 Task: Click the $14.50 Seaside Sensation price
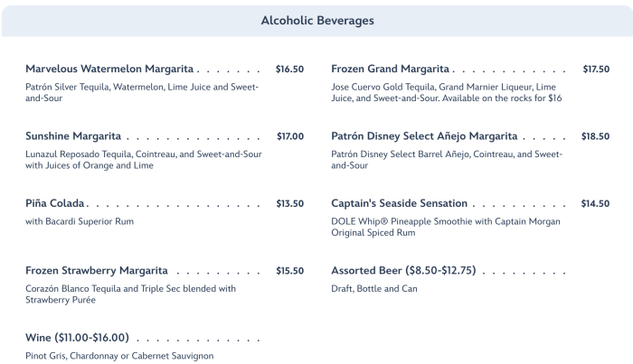[x=595, y=204]
